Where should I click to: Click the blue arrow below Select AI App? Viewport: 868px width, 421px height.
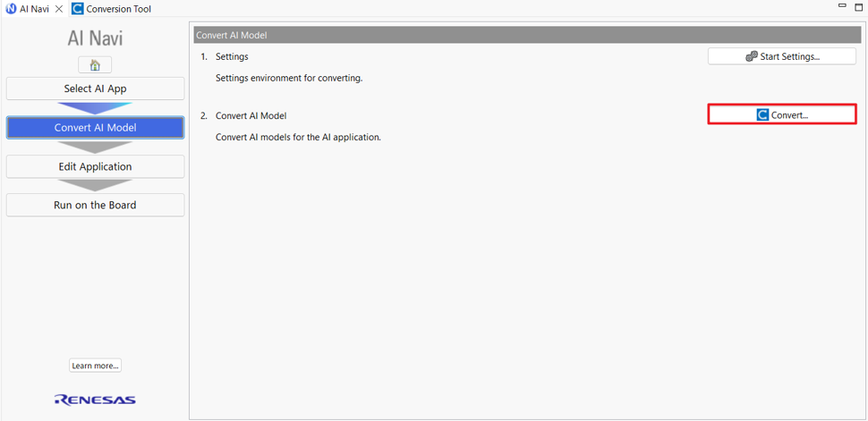[95, 108]
